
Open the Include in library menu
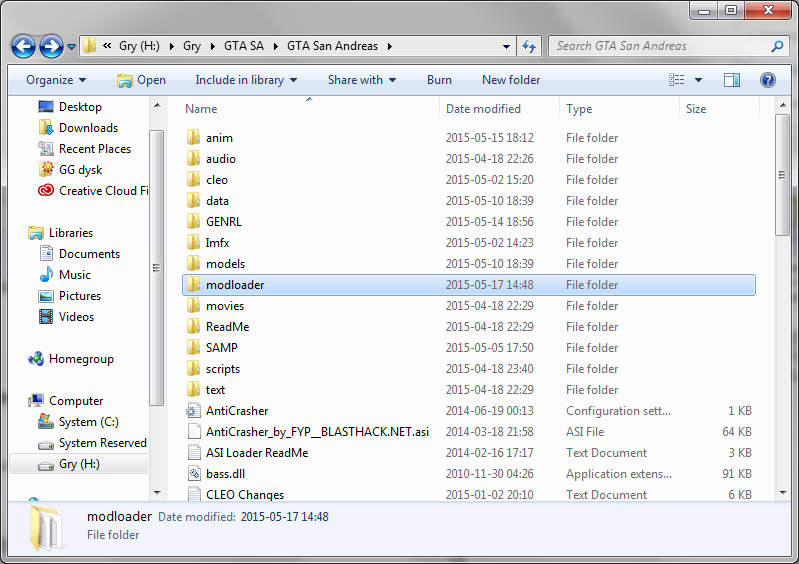(x=246, y=80)
